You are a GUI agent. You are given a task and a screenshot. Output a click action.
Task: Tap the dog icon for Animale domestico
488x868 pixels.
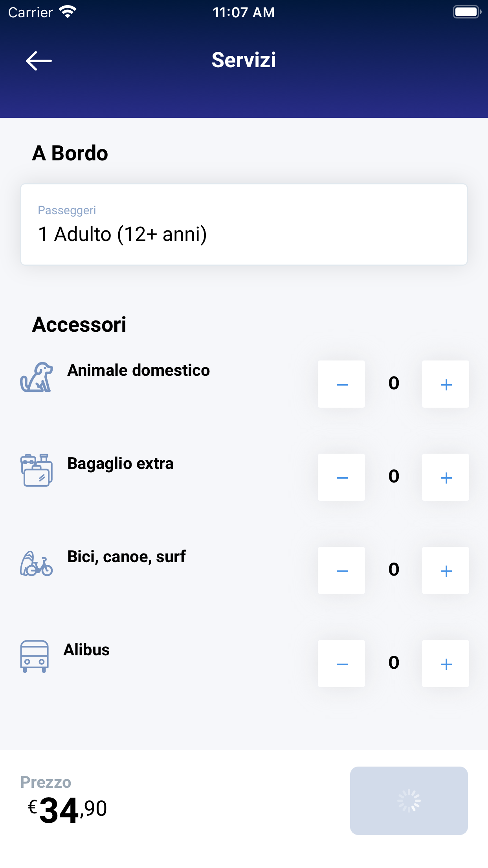click(37, 378)
